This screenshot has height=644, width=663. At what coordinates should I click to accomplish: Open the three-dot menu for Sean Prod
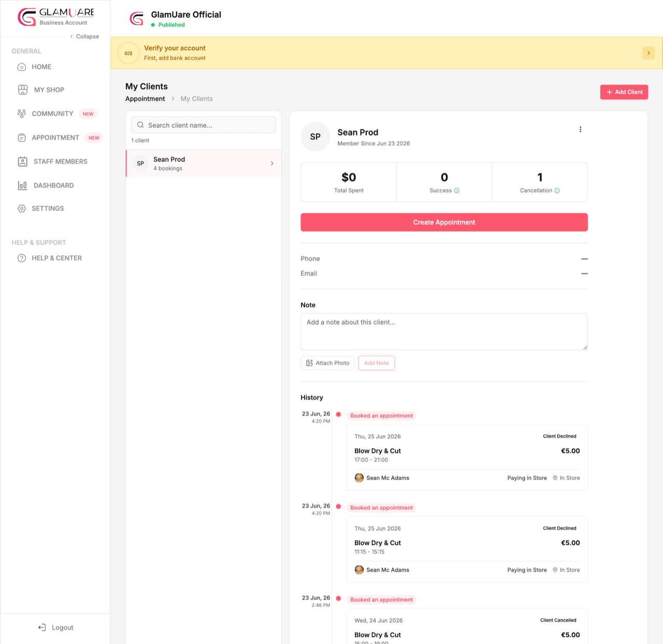tap(580, 129)
